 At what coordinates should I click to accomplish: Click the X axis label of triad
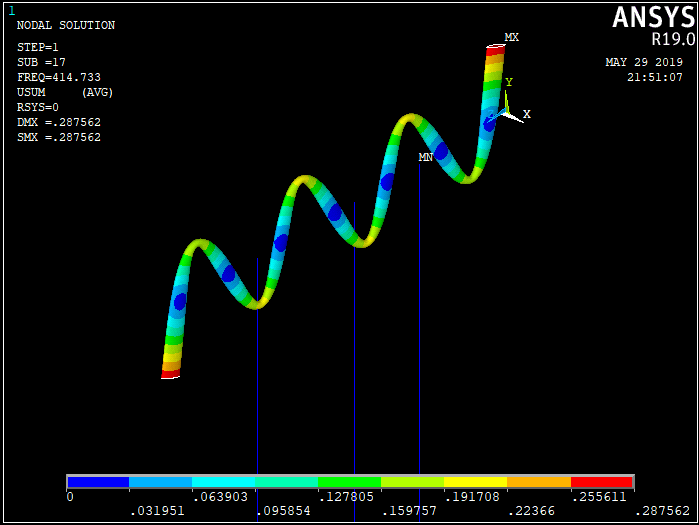[527, 114]
